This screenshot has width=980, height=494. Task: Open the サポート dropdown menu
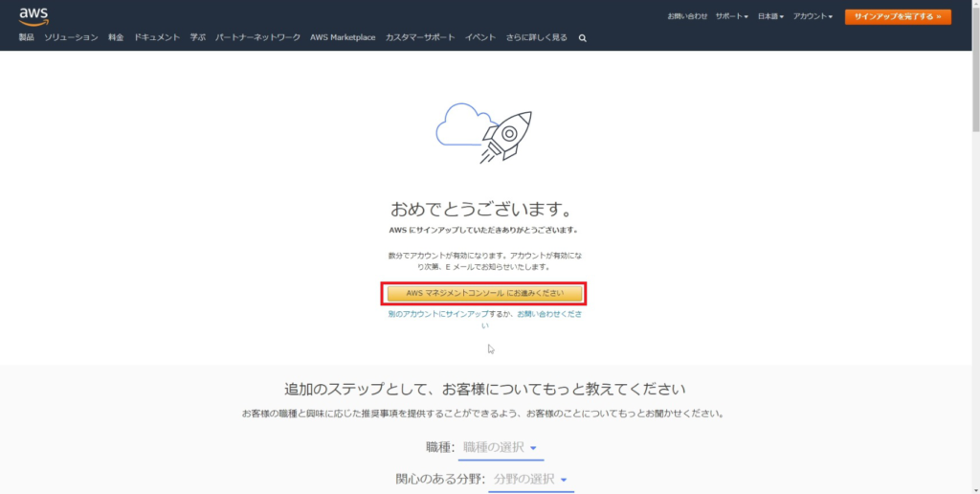point(731,17)
